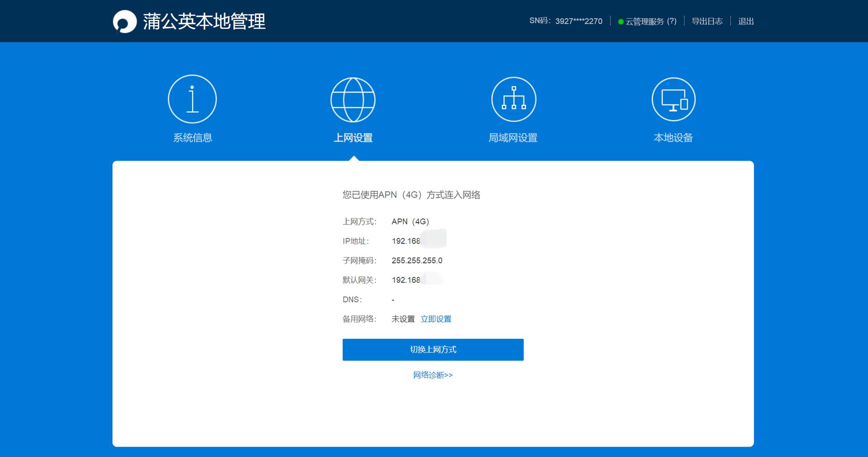Screen dimensions: 868x457
Task: Open the 系统信息 panel via its info icon
Action: point(192,99)
